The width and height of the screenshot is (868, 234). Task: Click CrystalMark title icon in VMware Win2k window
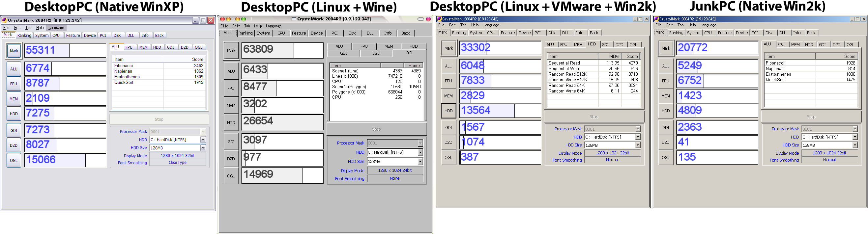click(439, 19)
